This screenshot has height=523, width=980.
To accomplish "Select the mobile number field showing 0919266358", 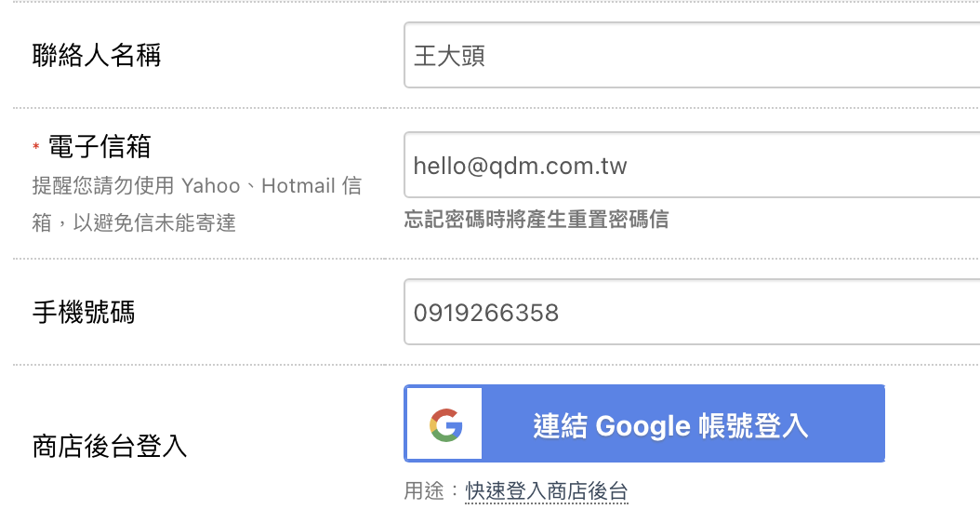I will (x=692, y=312).
